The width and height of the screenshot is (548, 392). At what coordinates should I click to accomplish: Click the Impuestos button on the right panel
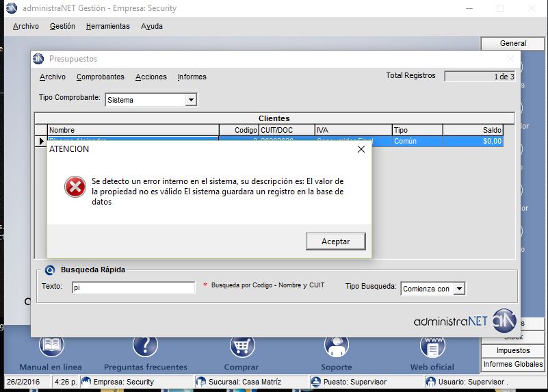pos(512,350)
